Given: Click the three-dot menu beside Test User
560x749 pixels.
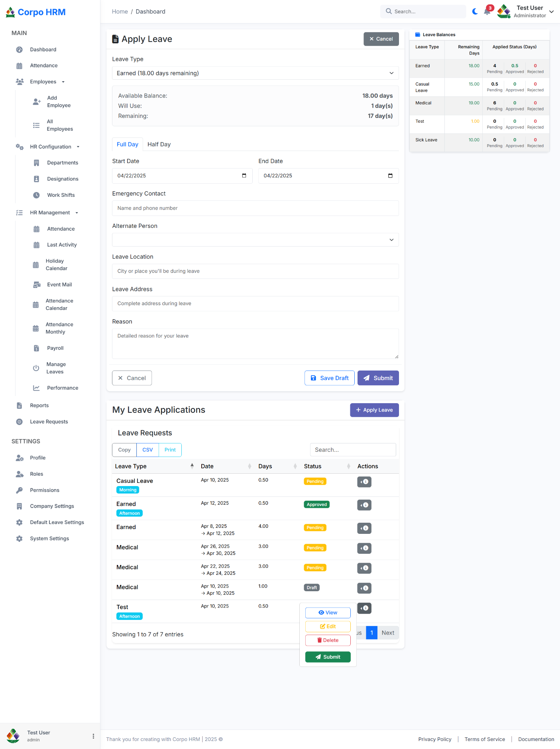Looking at the screenshot, I should tap(93, 736).
